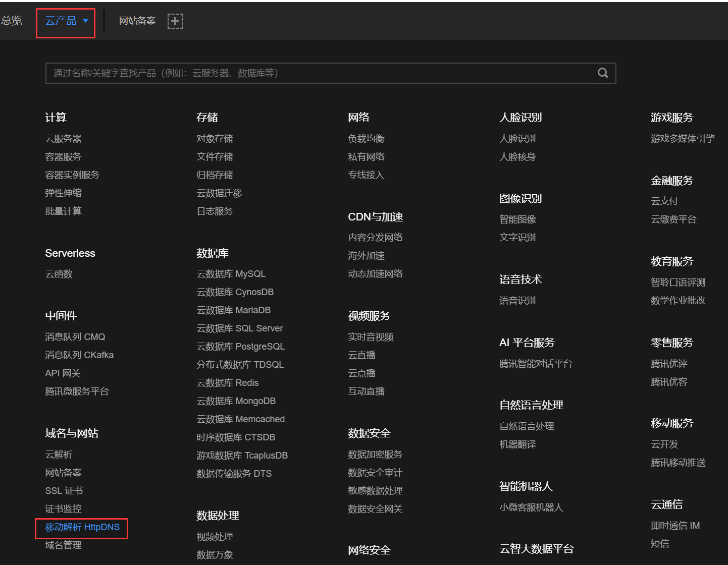Open 实时音视频 link
728x565 pixels.
point(371,337)
